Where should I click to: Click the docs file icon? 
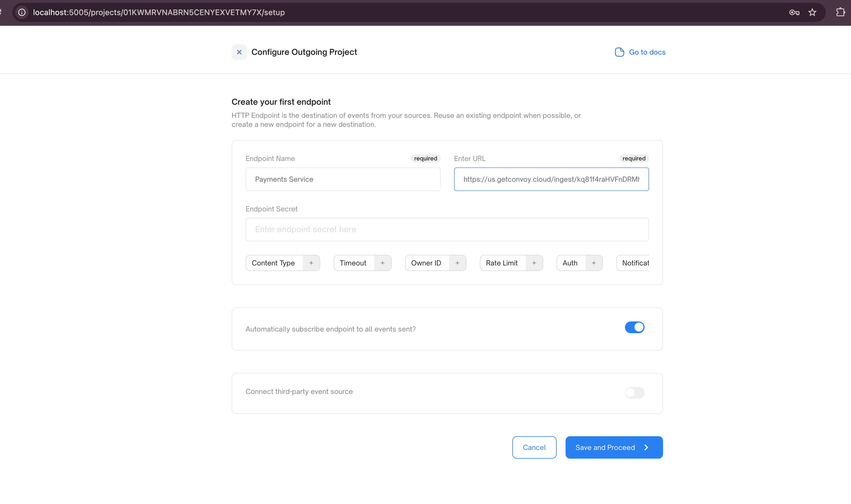[619, 52]
